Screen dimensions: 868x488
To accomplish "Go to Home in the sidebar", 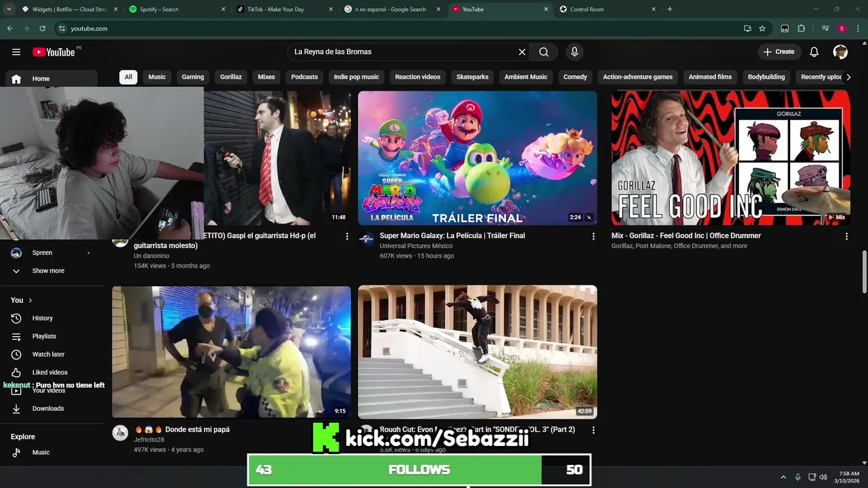I will 52,79.
